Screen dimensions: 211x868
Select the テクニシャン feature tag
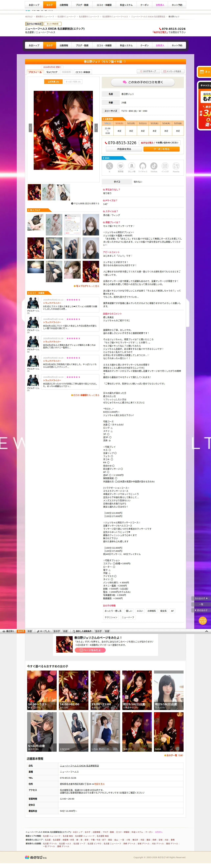[111, 617]
